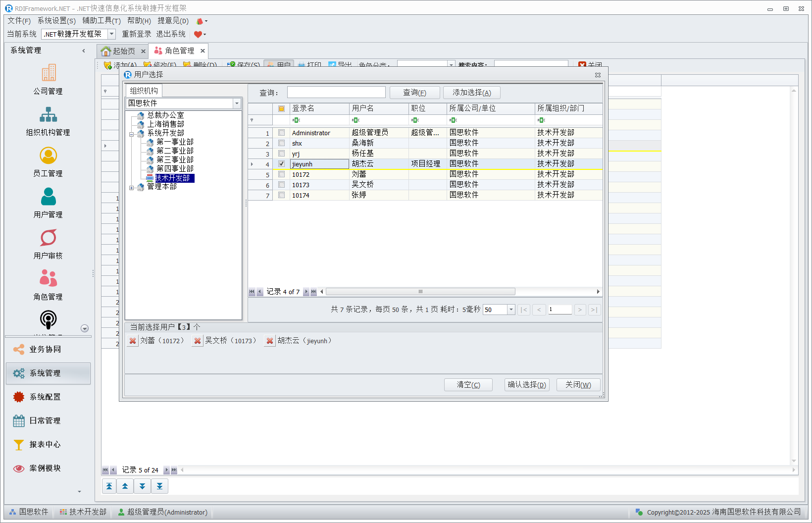Click the user grid horizontal scrollbar

(420, 292)
